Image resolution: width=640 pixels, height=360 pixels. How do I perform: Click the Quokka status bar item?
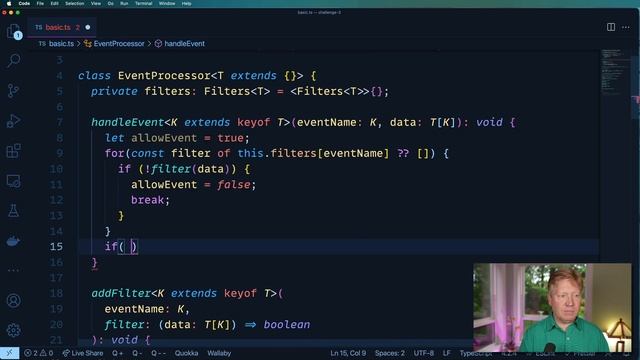point(186,353)
